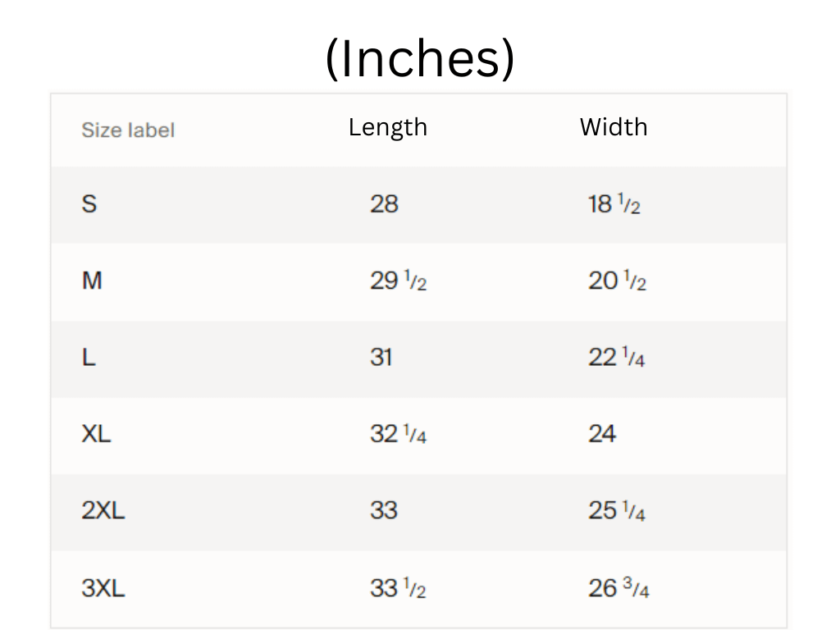Click the (Inches) title text

click(419, 59)
